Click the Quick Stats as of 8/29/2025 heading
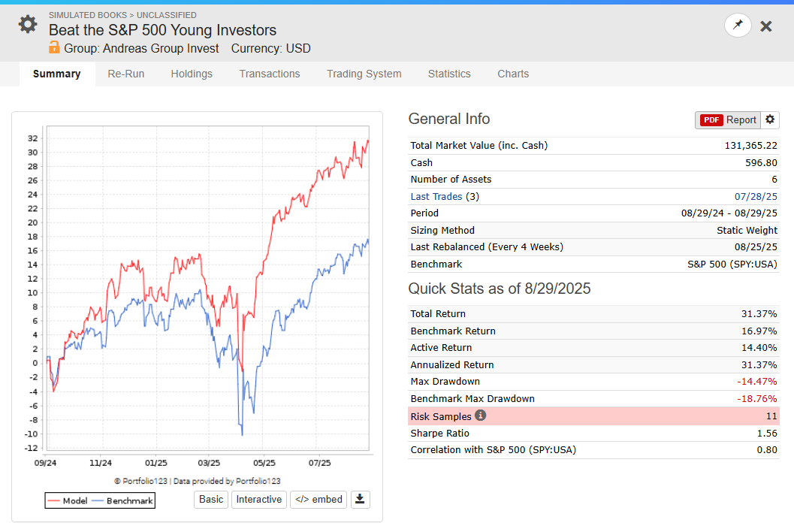Screen dimensions: 794x532 (x=500, y=289)
